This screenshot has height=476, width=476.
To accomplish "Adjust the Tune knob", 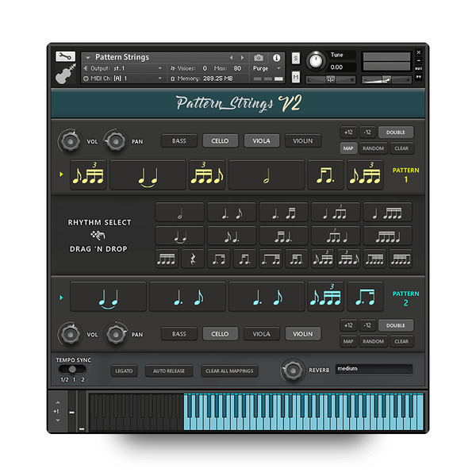I will point(316,61).
